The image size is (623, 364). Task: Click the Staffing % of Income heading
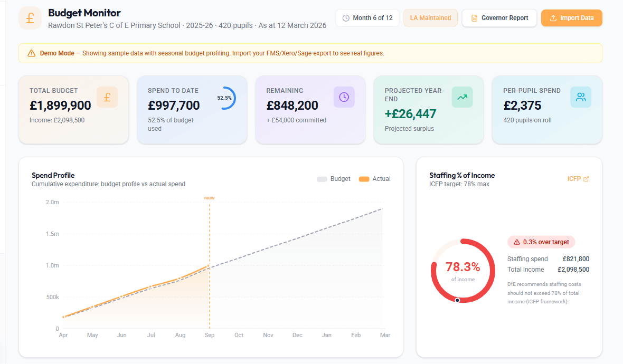[462, 176]
